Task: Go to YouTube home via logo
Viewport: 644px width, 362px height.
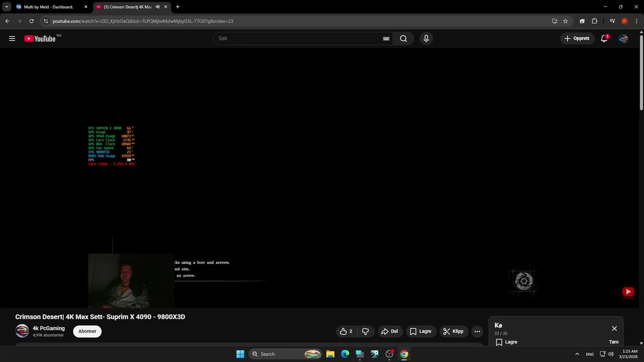Action: 40,39
